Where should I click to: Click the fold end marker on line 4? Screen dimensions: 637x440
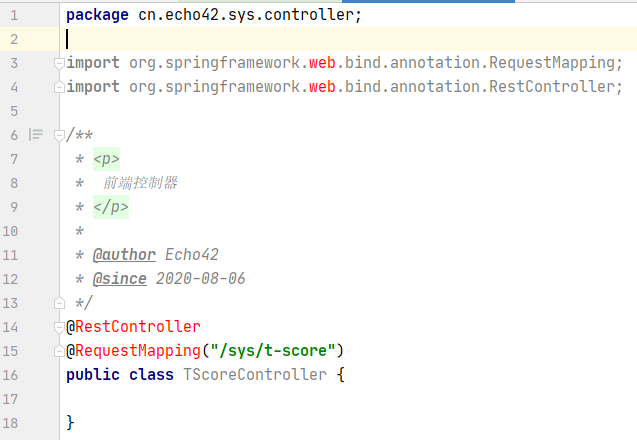60,87
